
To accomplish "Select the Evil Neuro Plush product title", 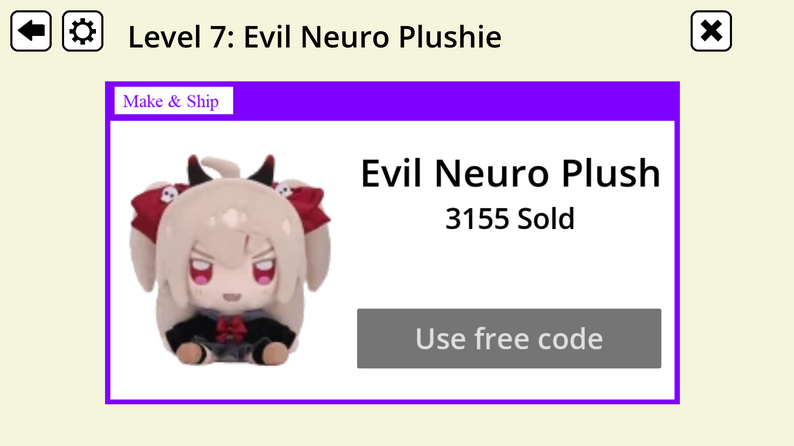I will (x=510, y=173).
